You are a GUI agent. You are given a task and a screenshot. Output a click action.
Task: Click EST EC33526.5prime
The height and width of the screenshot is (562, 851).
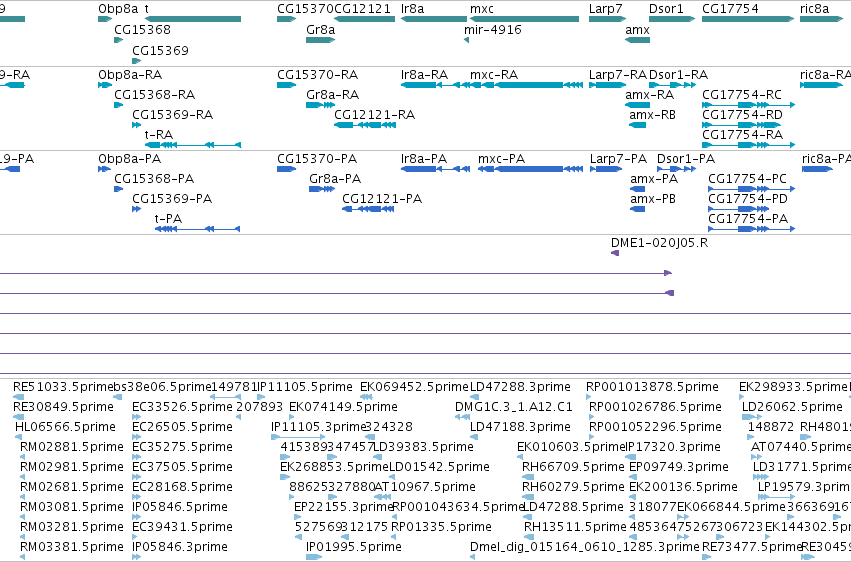(x=182, y=407)
